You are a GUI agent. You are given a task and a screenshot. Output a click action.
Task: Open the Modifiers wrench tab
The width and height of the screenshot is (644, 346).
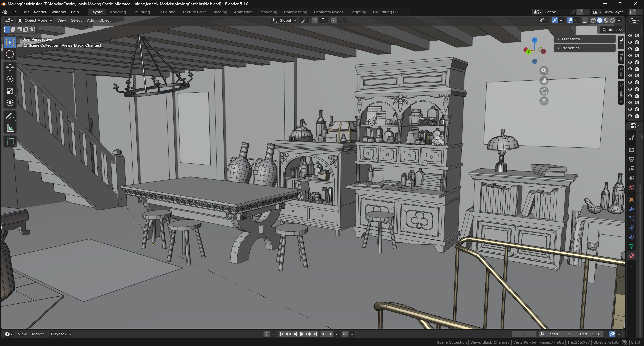[x=632, y=209]
